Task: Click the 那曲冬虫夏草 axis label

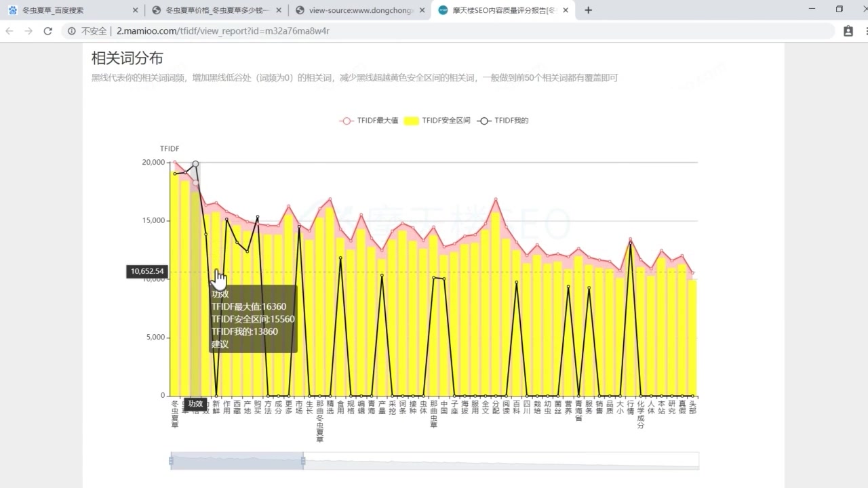Action: point(320,421)
